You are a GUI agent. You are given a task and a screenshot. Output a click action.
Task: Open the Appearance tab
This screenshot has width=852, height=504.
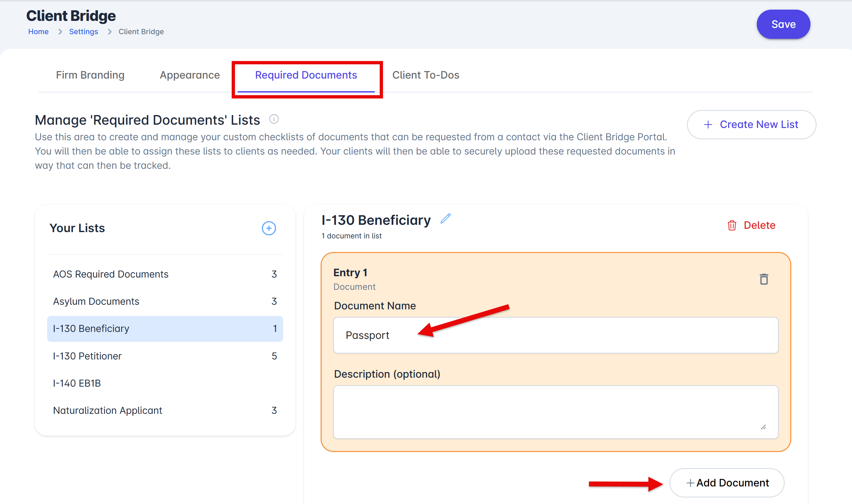pyautogui.click(x=190, y=75)
